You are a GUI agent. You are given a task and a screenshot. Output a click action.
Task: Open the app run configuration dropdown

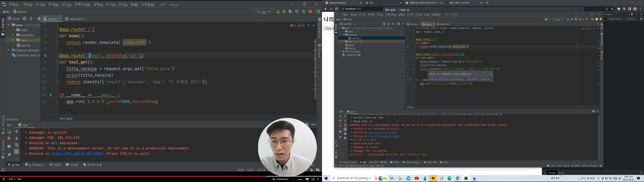(x=263, y=12)
